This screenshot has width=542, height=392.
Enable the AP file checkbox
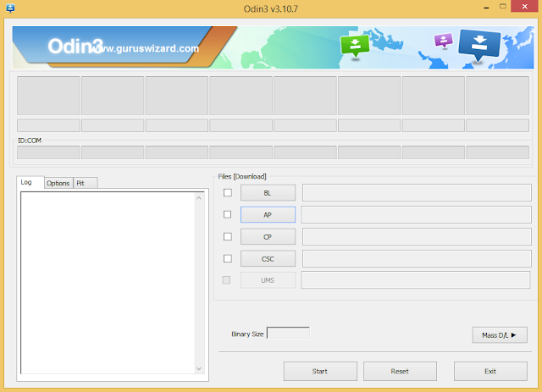pos(228,215)
